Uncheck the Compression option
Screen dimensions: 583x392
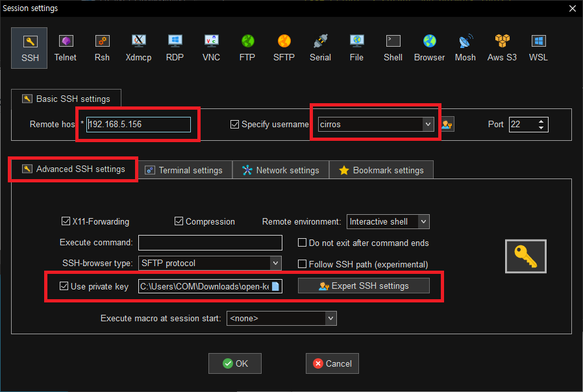point(179,221)
